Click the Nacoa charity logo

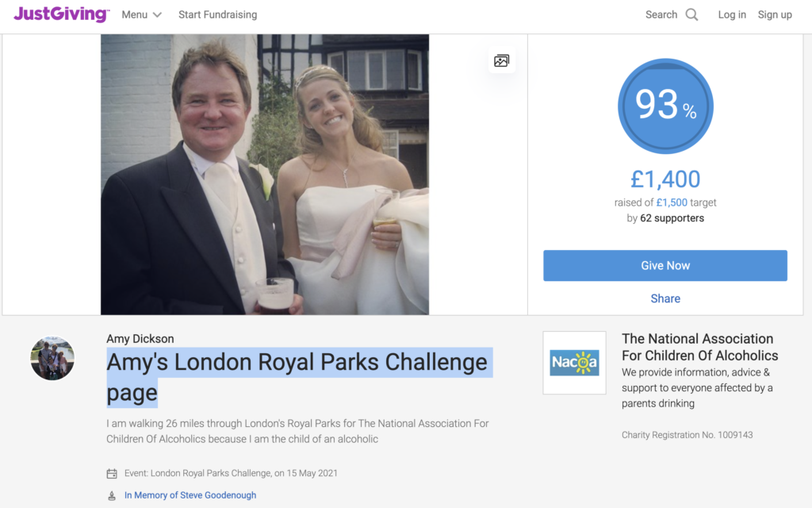tap(574, 363)
